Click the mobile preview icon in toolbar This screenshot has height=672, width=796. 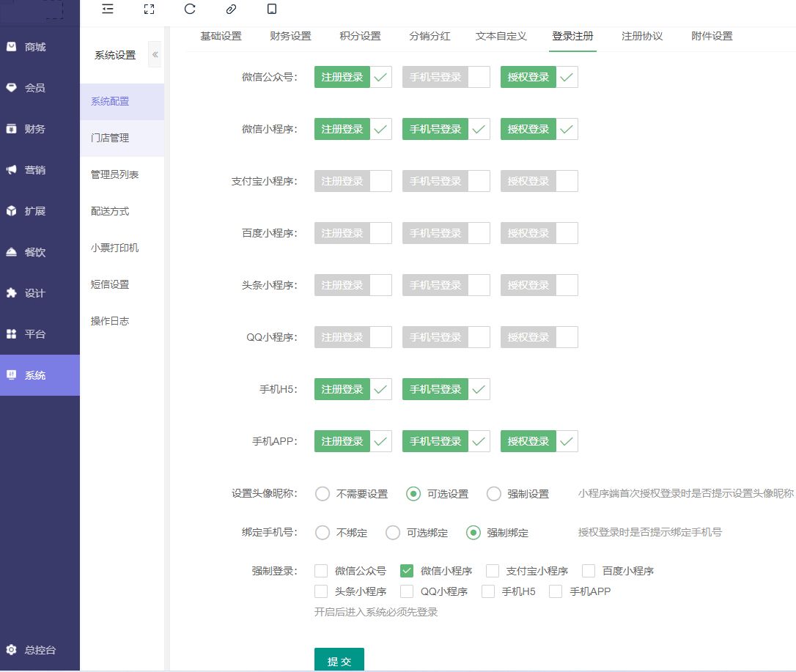tap(272, 9)
